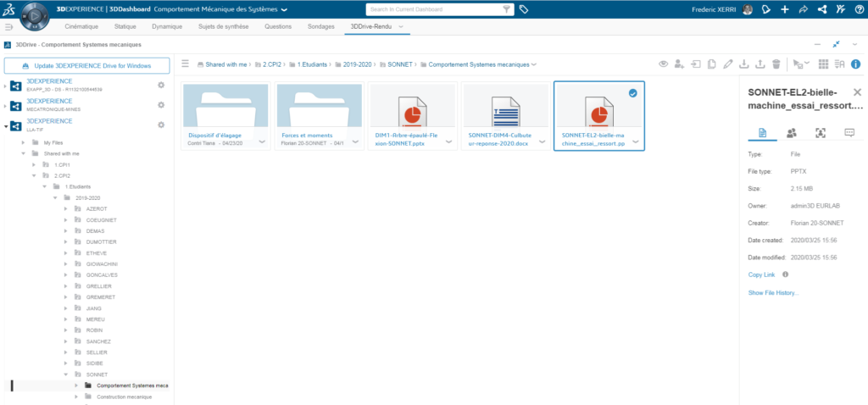The image size is (868, 405).
Task: Go to the SONNET breadcrumb
Action: pyautogui.click(x=400, y=64)
